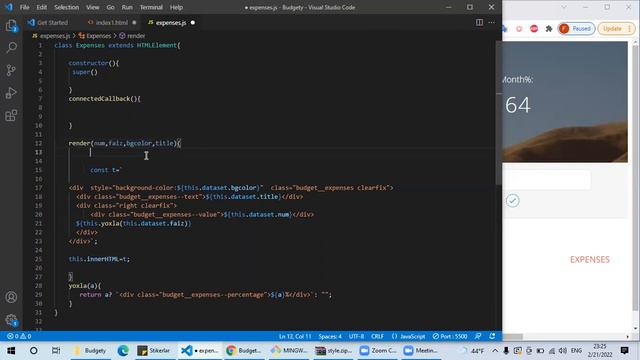Open the Run and Debug view

pos(11,93)
